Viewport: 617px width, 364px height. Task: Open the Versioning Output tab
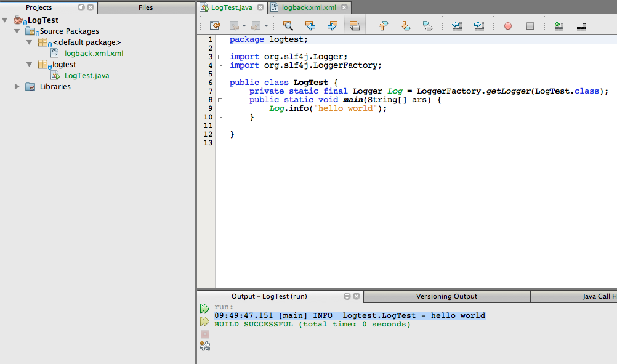[446, 296]
